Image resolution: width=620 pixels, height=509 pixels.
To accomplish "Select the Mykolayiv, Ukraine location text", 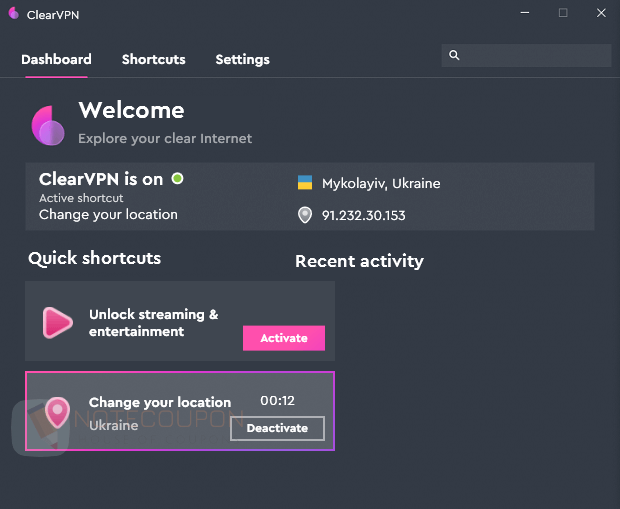I will tap(381, 184).
